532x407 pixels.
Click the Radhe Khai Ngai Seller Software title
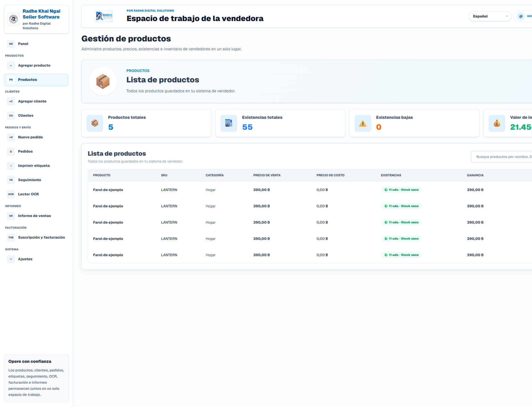tap(41, 14)
